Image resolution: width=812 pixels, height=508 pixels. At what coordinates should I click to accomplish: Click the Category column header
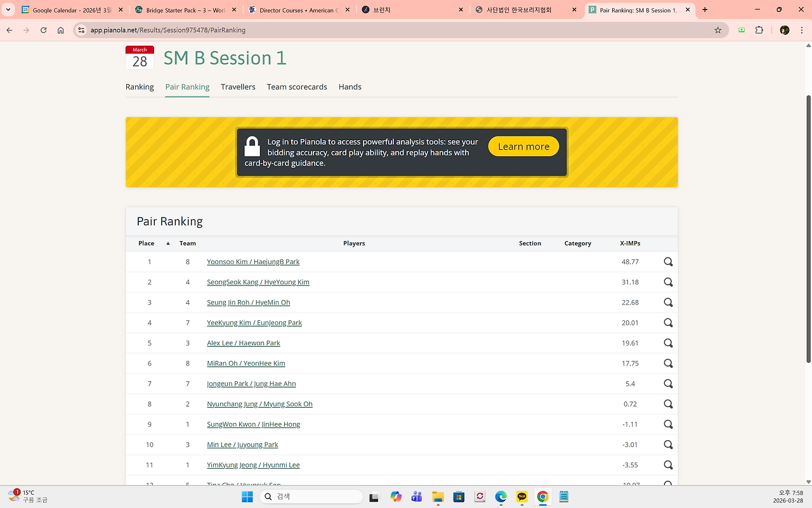(x=578, y=244)
